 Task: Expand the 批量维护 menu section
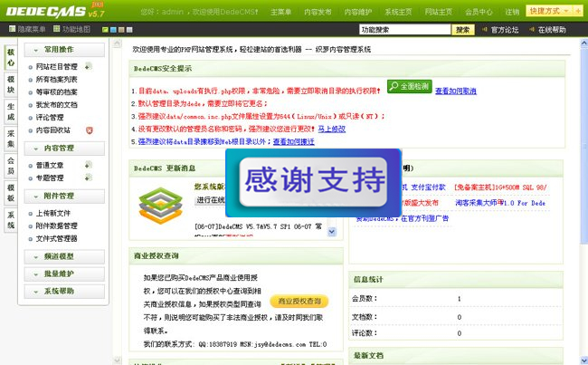[64, 274]
